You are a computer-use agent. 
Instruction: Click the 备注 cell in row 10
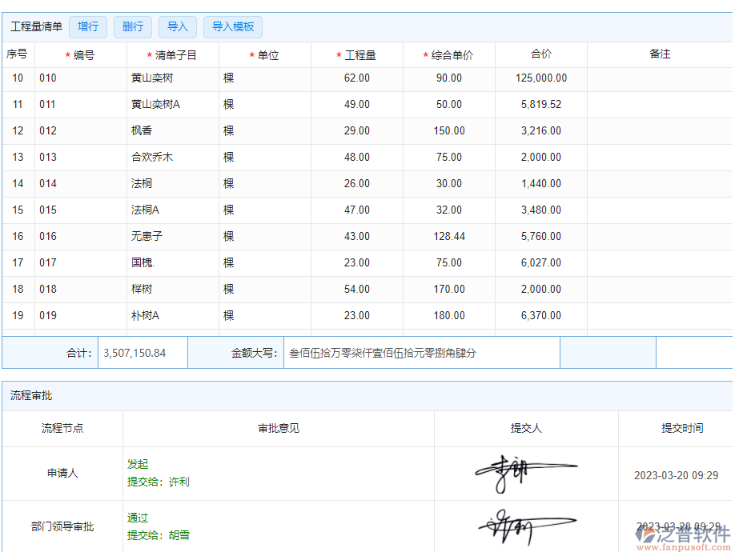[x=659, y=78]
